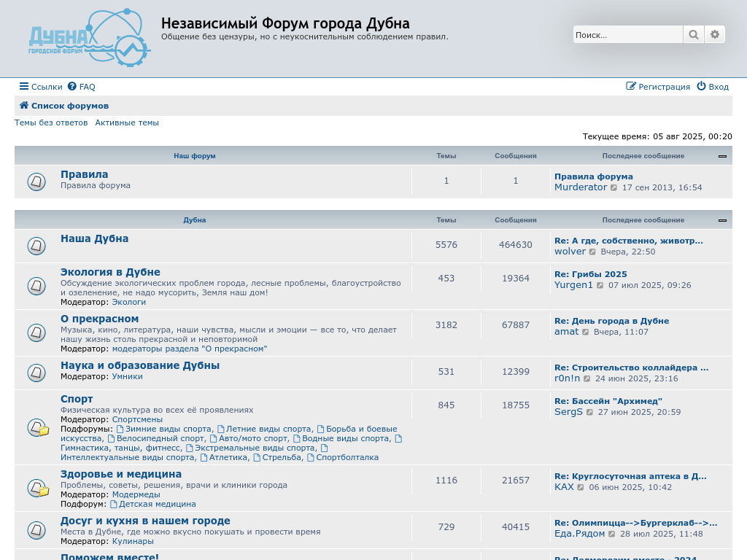Click the forum icon beside Спорт
747x560 pixels.
tap(38, 428)
